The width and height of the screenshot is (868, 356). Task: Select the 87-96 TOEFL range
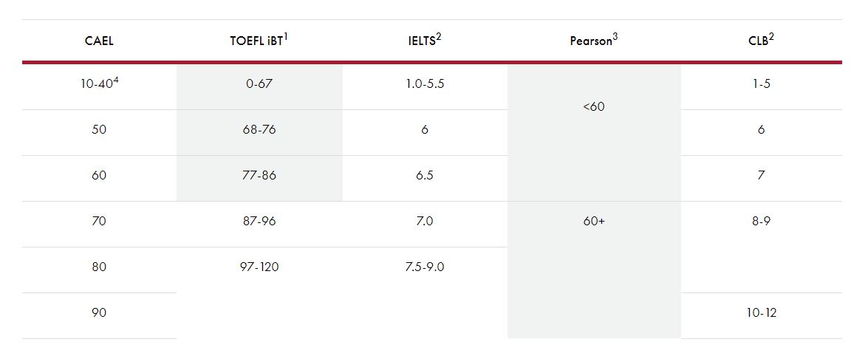pyautogui.click(x=259, y=222)
